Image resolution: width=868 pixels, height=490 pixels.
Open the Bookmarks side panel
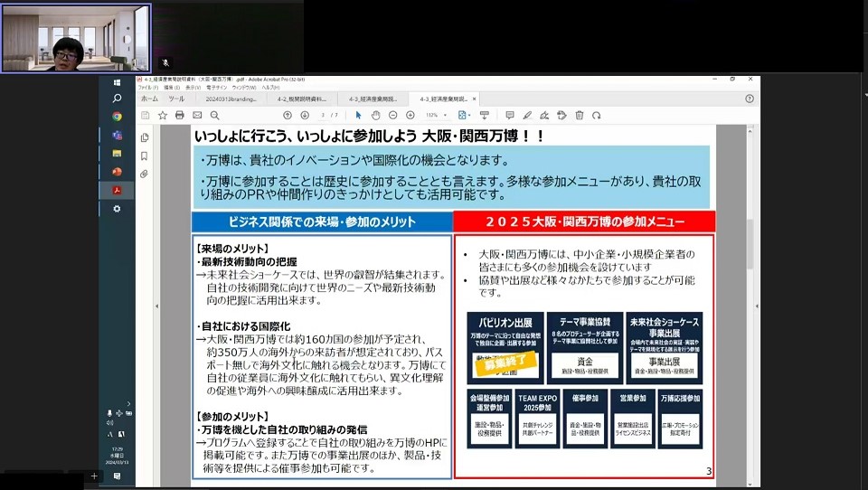pyautogui.click(x=145, y=155)
